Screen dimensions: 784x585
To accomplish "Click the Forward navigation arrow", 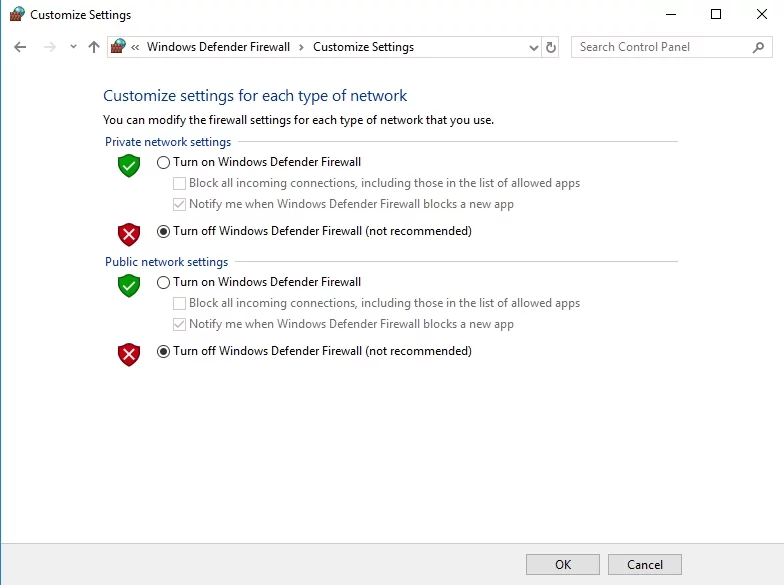I will (49, 47).
